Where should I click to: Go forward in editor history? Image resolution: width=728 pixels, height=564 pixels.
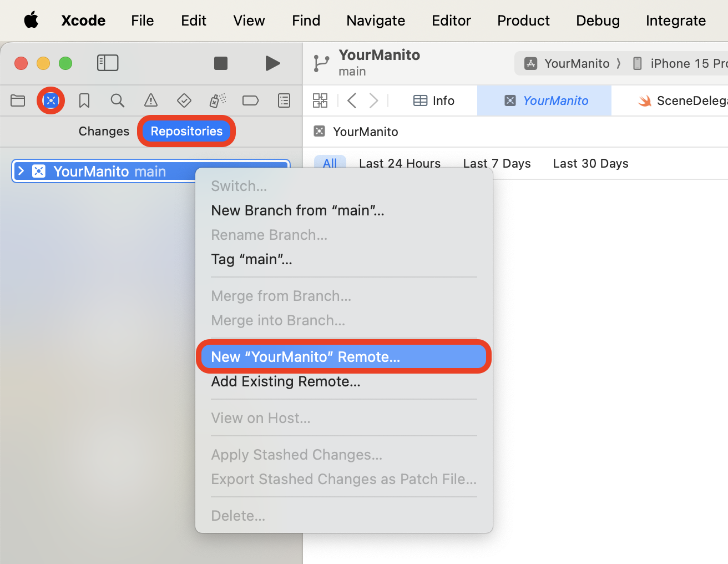click(373, 100)
